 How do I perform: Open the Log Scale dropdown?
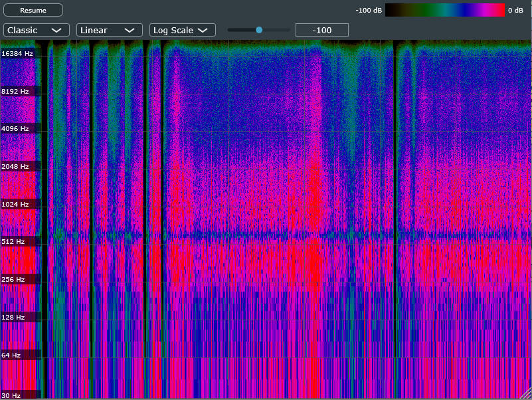click(182, 30)
